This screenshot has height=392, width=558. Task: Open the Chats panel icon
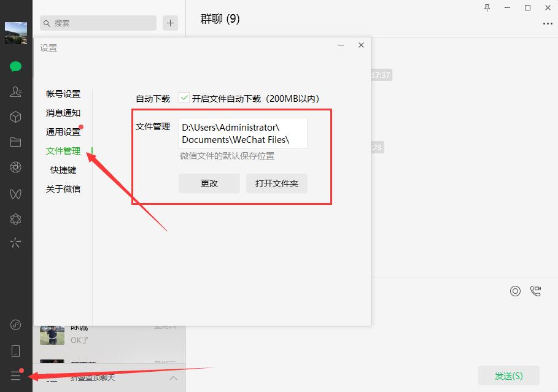[x=15, y=66]
